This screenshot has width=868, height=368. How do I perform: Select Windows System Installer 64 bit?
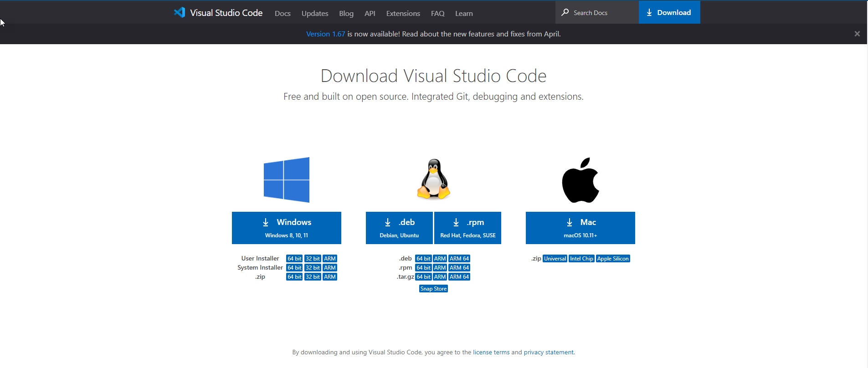(x=294, y=267)
